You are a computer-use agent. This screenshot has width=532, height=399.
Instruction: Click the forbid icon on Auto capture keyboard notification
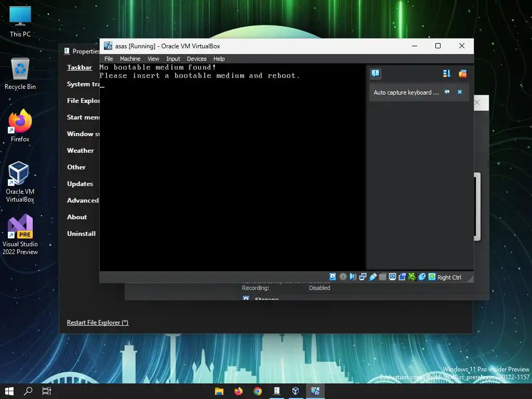447,92
